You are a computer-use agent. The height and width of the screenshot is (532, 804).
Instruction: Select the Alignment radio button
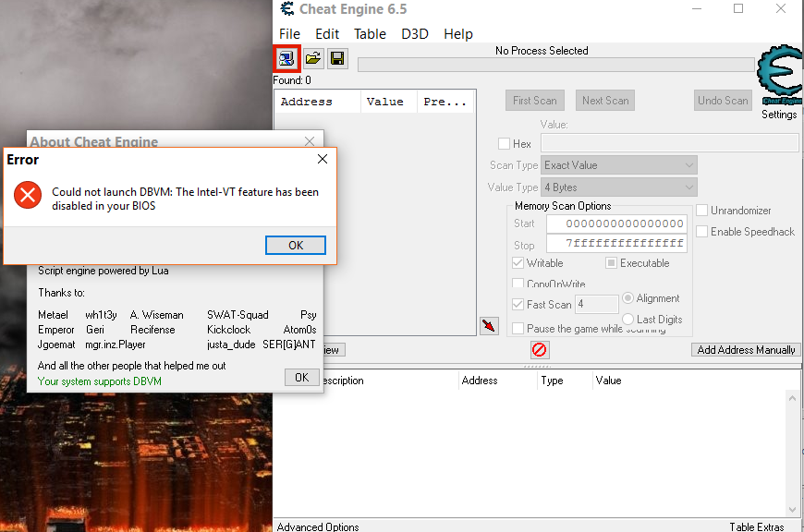pyautogui.click(x=627, y=297)
